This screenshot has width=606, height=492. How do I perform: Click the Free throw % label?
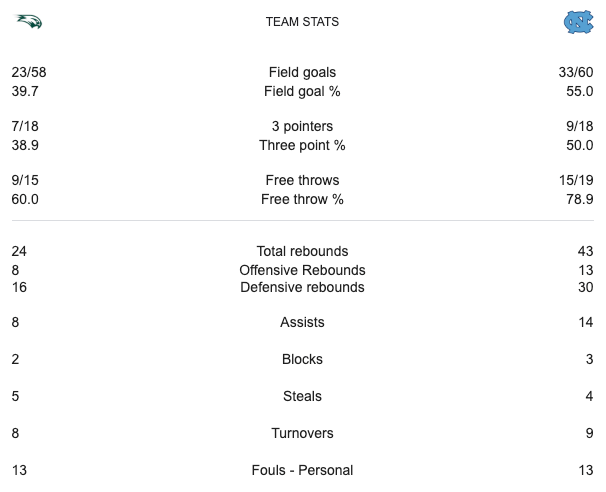(x=302, y=199)
